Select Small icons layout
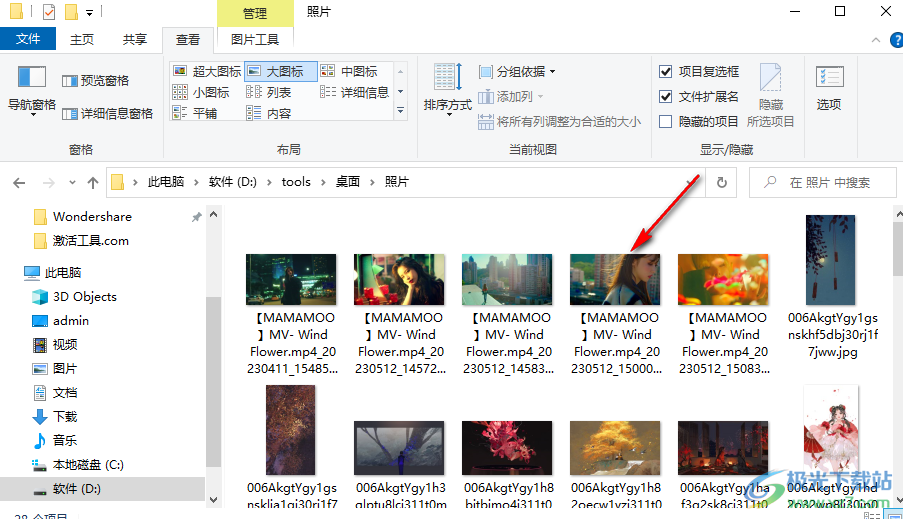903x519 pixels. coord(201,92)
